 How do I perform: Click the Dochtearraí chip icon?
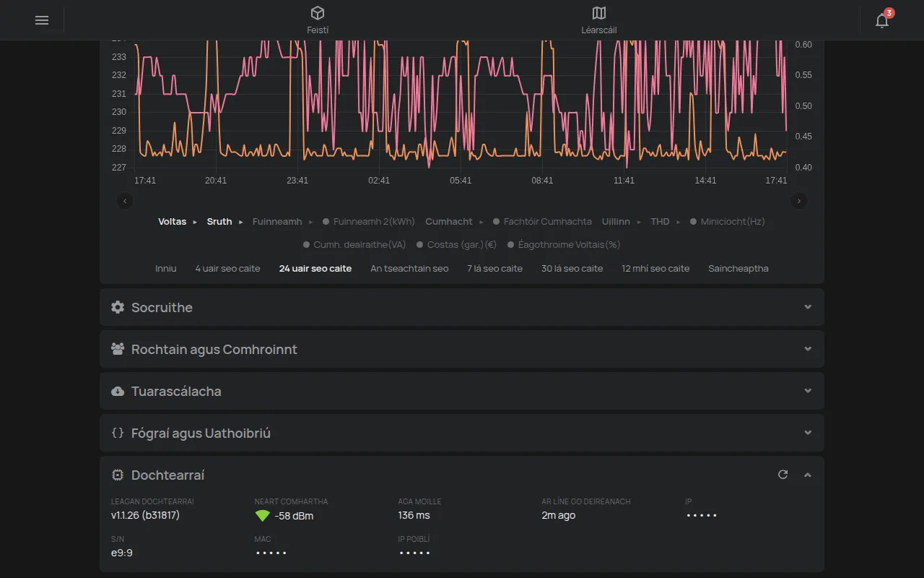(x=118, y=475)
